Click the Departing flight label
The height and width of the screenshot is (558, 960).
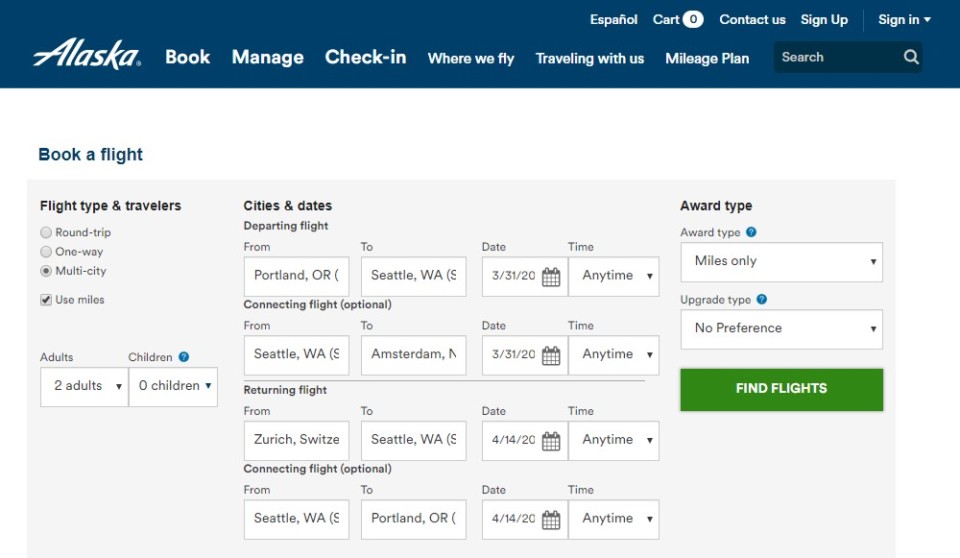pyautogui.click(x=285, y=226)
